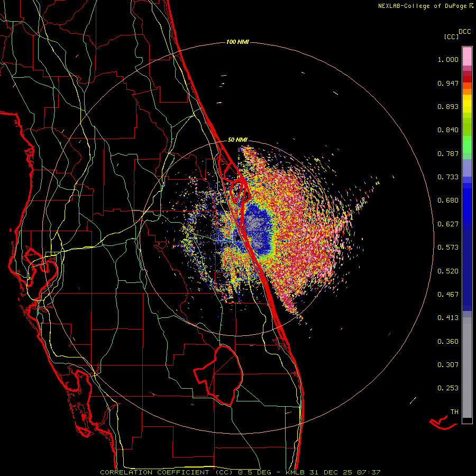
Task: Pick the gray segment of the color bar
Action: tap(467, 368)
